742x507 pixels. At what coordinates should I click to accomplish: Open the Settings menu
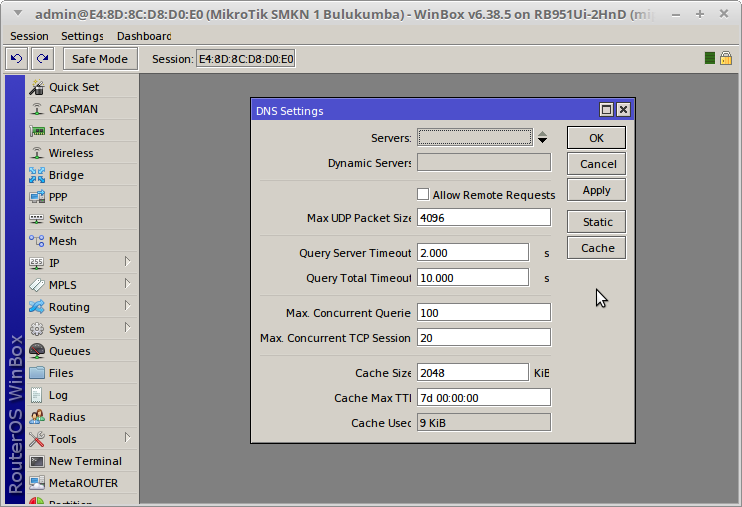82,36
